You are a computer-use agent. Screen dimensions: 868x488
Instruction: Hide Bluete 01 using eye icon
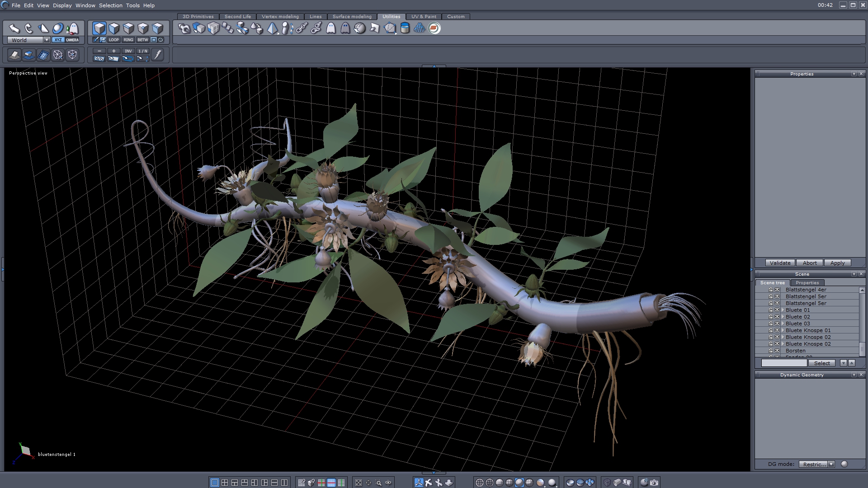pyautogui.click(x=777, y=310)
